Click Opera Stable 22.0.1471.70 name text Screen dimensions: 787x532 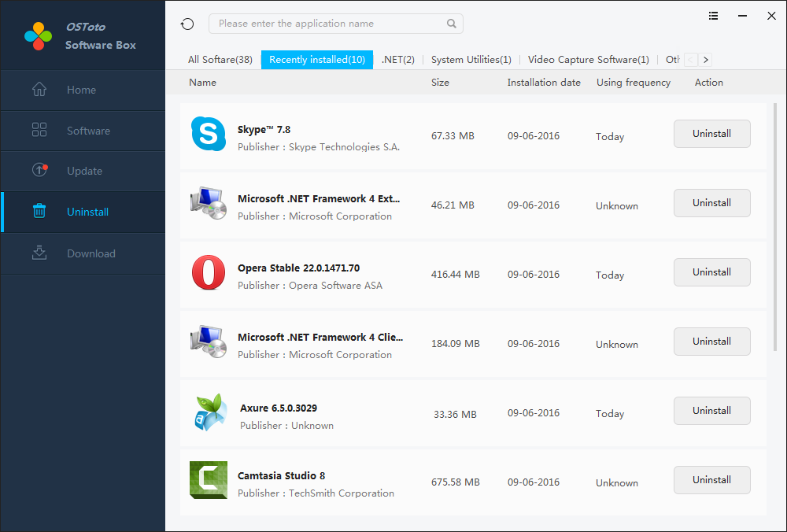298,268
